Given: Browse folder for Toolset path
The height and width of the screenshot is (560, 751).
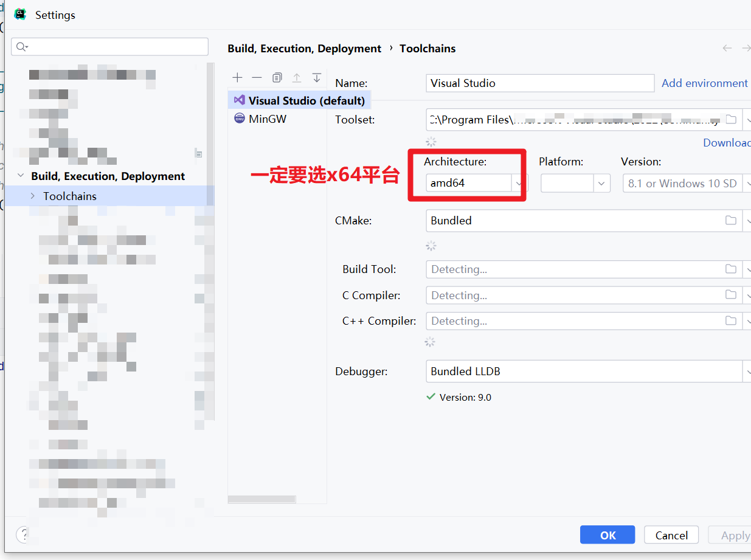Looking at the screenshot, I should 731,120.
